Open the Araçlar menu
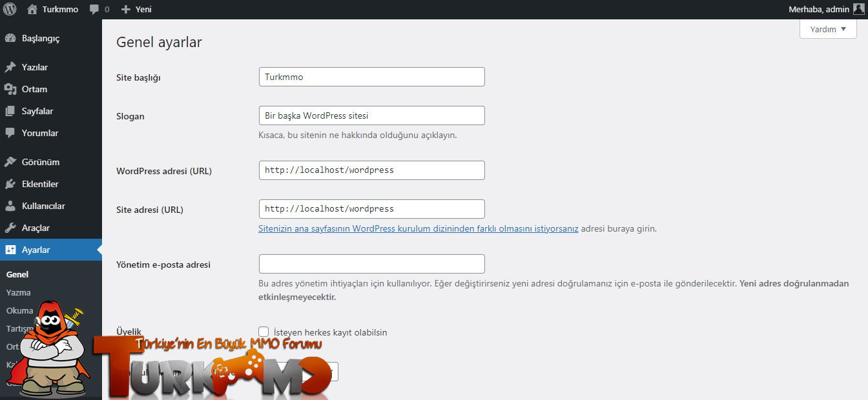868x400 pixels. (51, 228)
